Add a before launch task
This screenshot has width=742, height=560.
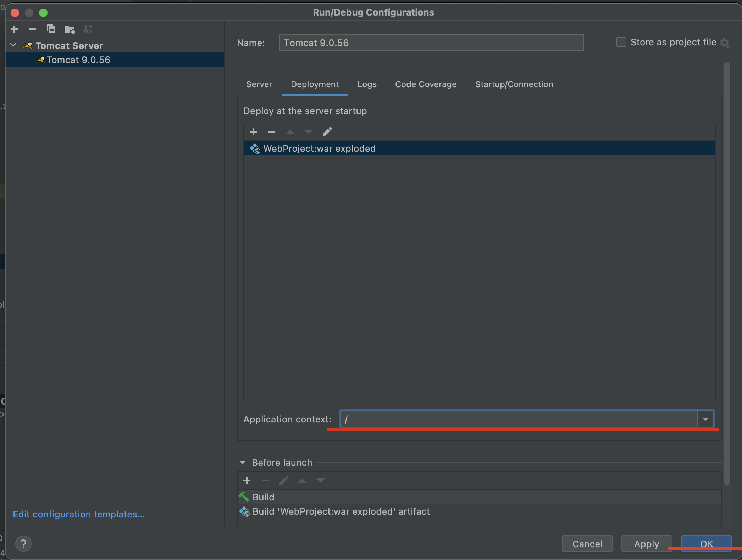pos(247,481)
